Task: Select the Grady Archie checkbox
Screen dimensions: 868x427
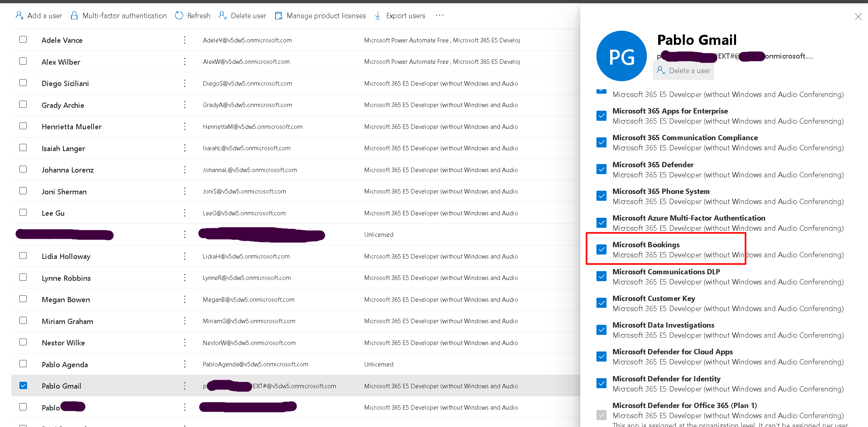Action: click(23, 104)
